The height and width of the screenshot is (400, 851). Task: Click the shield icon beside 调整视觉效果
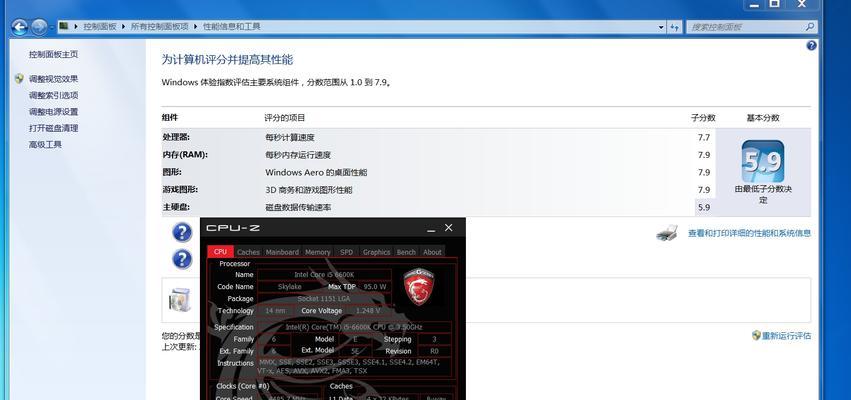coord(20,79)
